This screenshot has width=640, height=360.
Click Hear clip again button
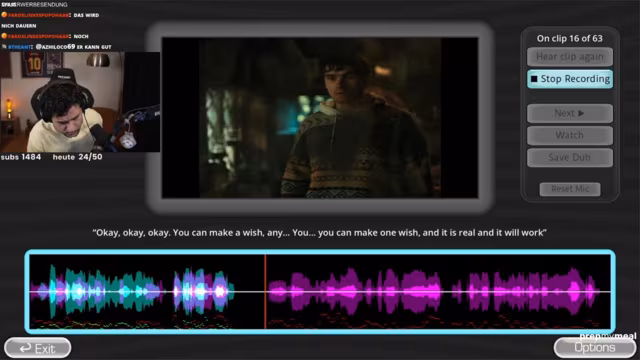570,57
